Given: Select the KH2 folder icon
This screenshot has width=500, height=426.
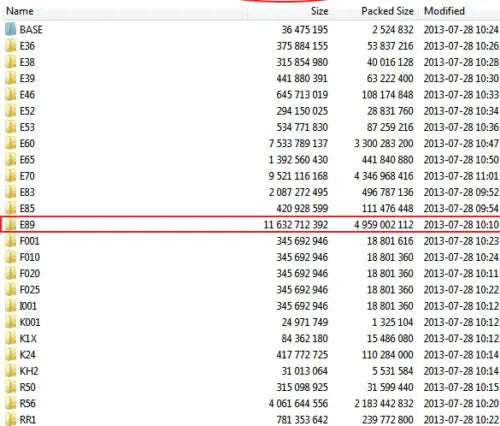Looking at the screenshot, I should tap(10, 371).
